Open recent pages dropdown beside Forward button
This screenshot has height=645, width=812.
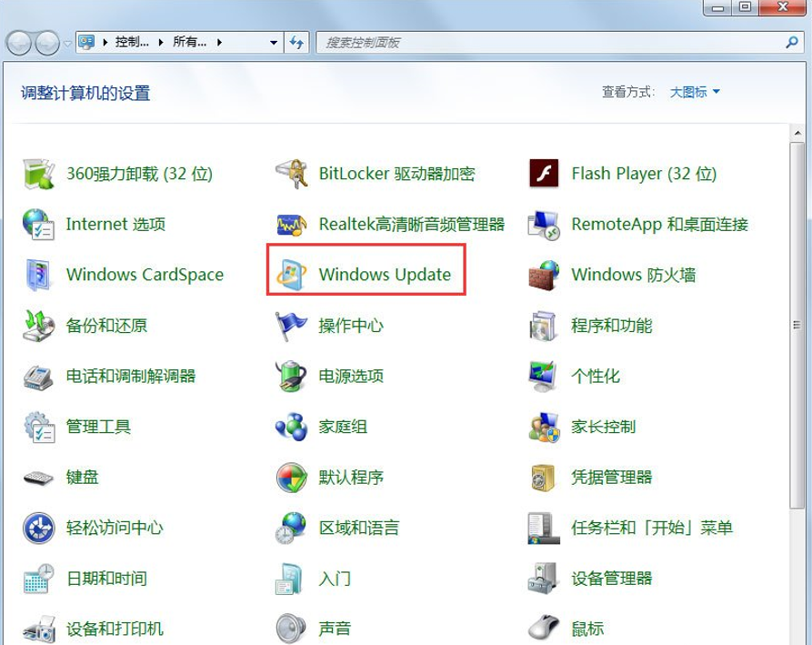coord(68,44)
